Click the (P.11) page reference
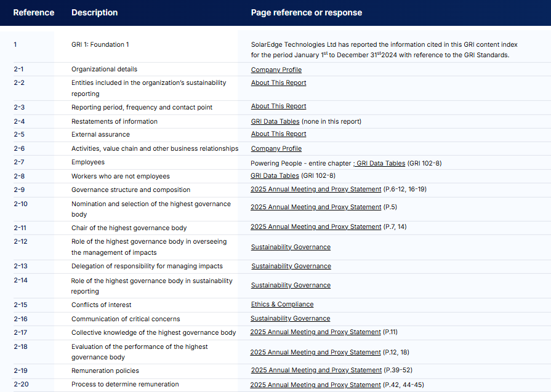This screenshot has width=551, height=392. (x=390, y=332)
